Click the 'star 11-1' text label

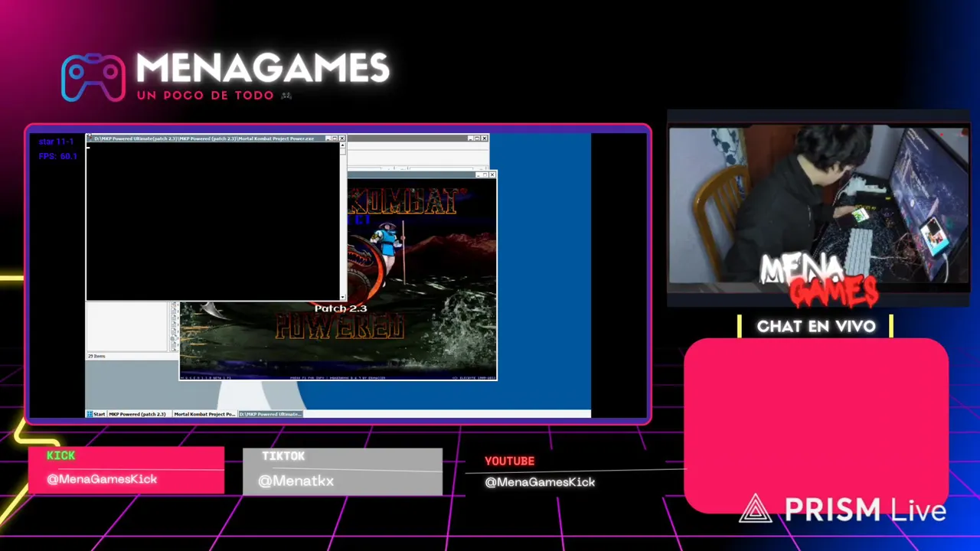[56, 142]
